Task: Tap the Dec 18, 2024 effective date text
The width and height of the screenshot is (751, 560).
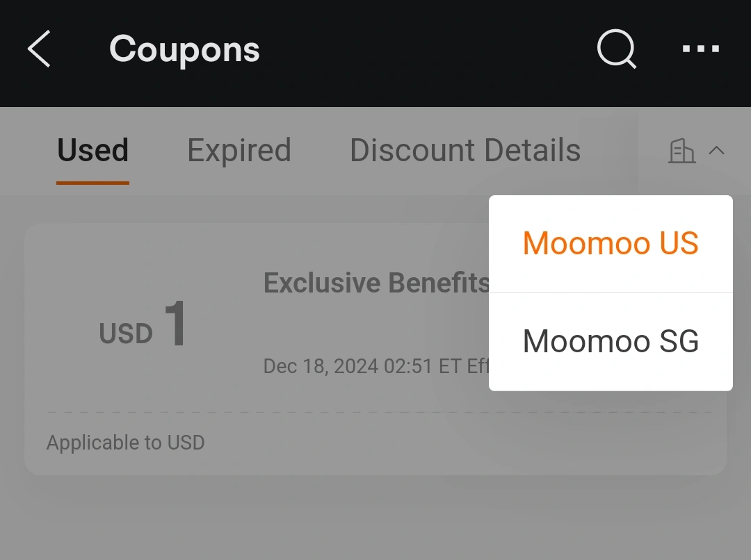Action: [x=376, y=366]
